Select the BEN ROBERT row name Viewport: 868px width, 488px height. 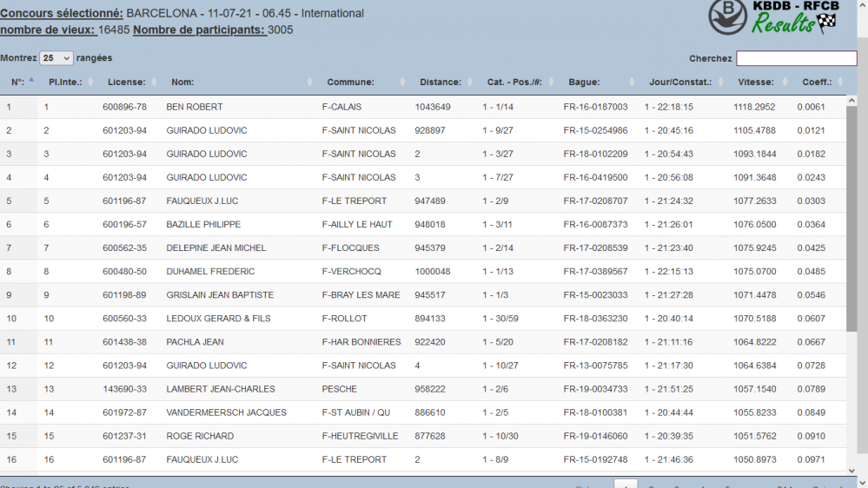(195, 107)
